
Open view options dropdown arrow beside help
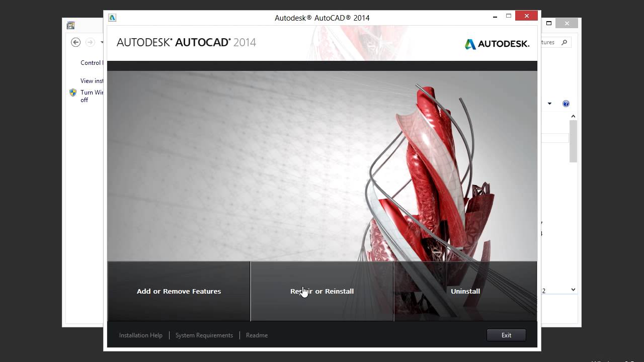tap(549, 104)
